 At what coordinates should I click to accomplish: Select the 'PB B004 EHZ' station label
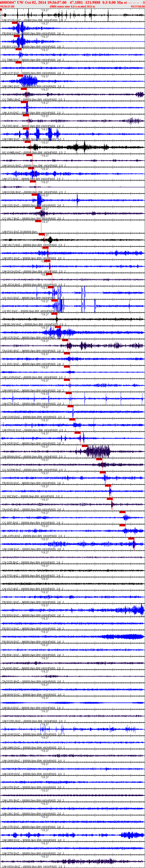[x=11, y=615]
